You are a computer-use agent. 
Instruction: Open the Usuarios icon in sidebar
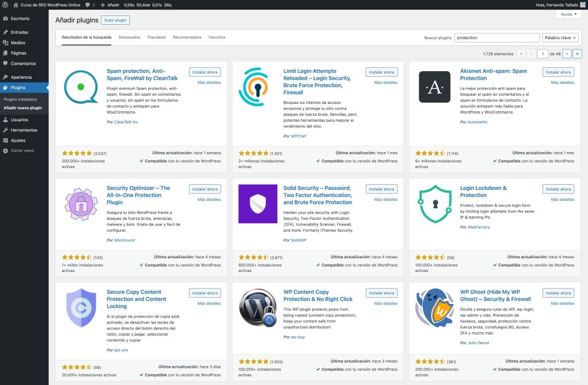pyautogui.click(x=5, y=120)
